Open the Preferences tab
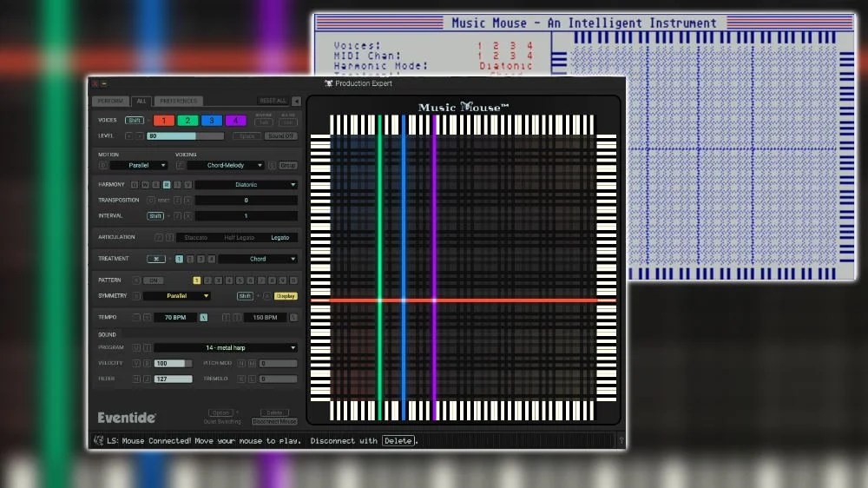The height and width of the screenshot is (488, 868). click(x=178, y=101)
